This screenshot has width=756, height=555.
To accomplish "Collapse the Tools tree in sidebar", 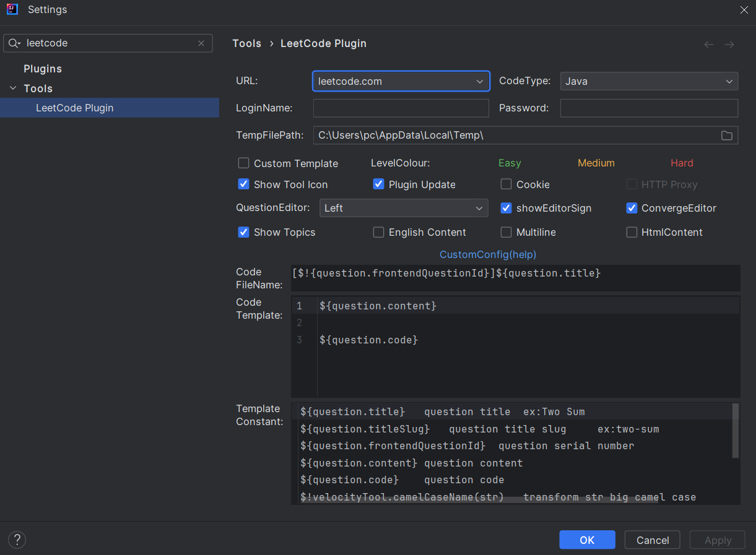I will [x=13, y=88].
